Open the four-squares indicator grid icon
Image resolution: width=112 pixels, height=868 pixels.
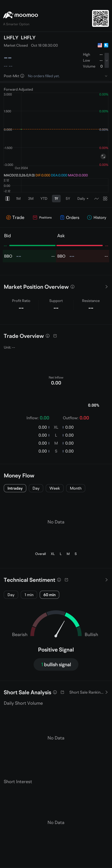pos(105,198)
